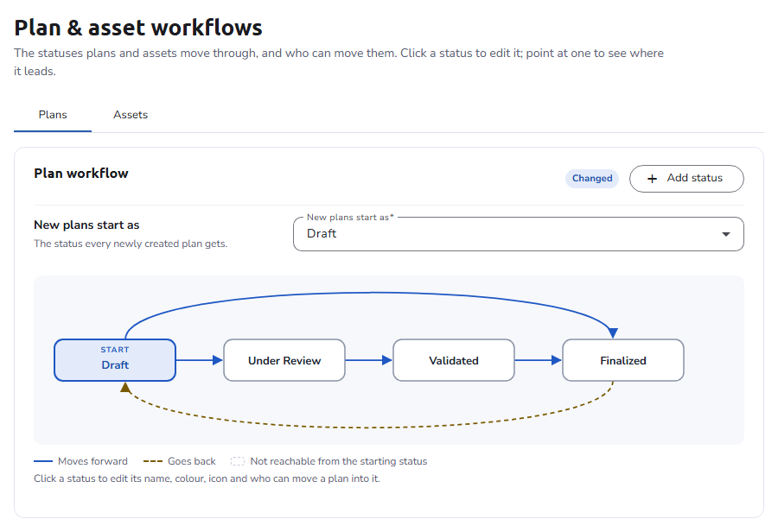This screenshot has width=778, height=532.
Task: Select the Draft start status node
Action: (x=115, y=360)
